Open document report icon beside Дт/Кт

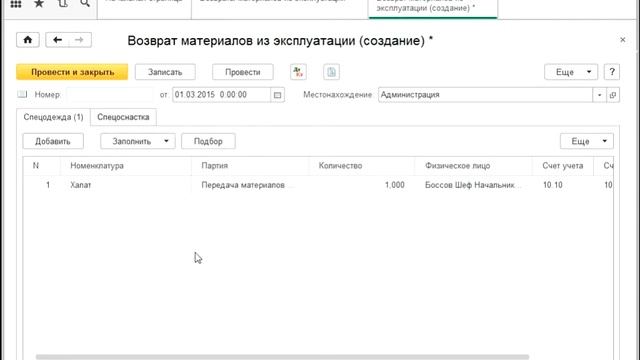tap(331, 72)
